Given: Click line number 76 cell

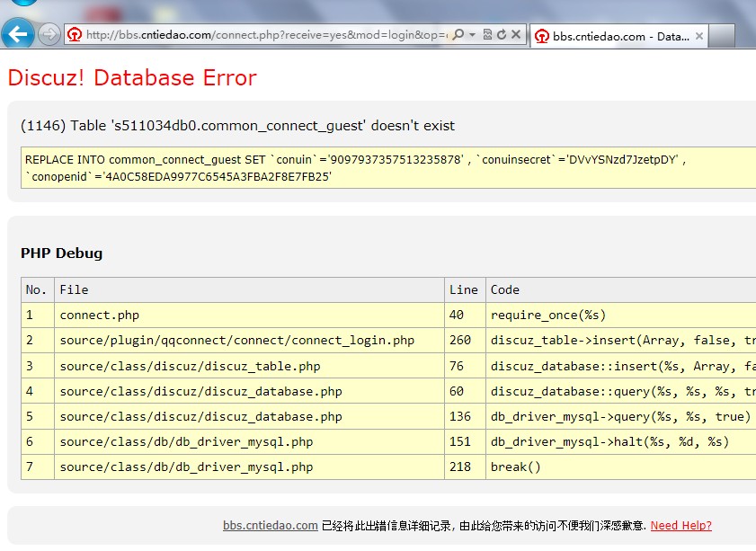Looking at the screenshot, I should coord(465,366).
